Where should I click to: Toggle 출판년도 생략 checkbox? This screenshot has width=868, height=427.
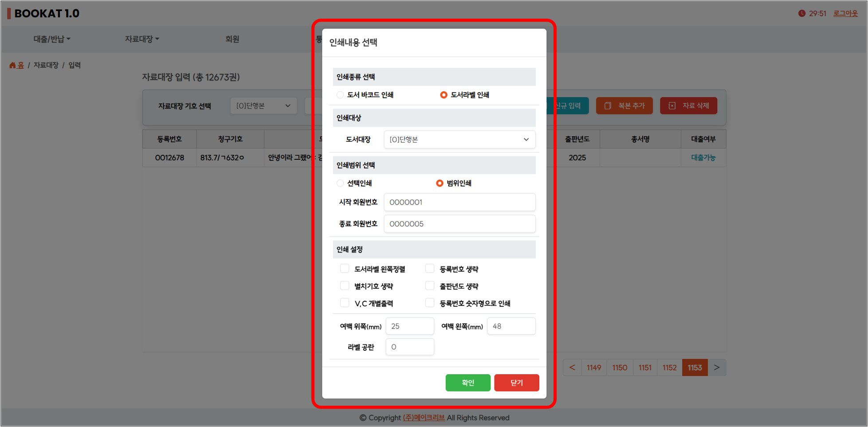430,286
